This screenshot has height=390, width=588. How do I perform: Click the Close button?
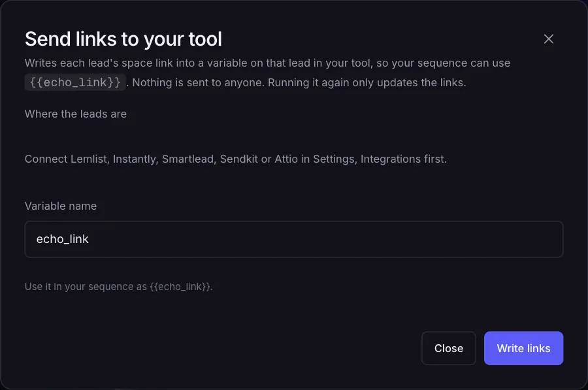pos(448,348)
